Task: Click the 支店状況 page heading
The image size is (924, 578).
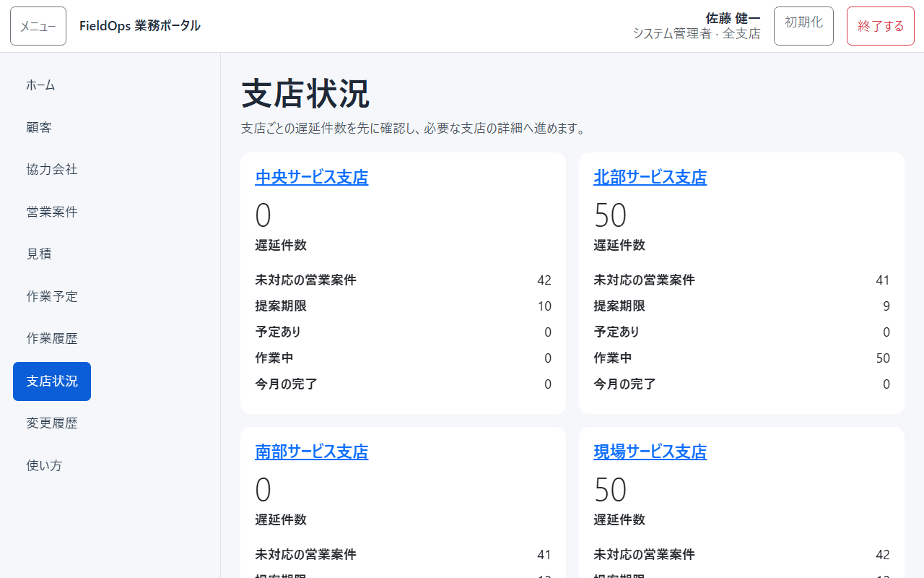Action: (305, 94)
